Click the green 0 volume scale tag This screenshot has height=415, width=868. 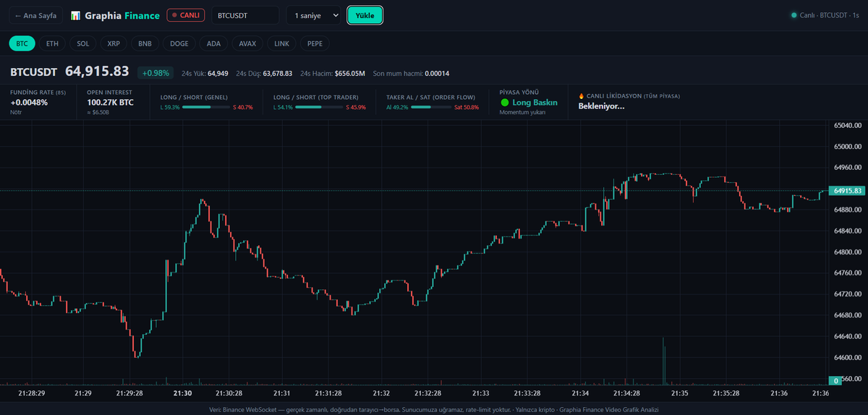coord(835,380)
